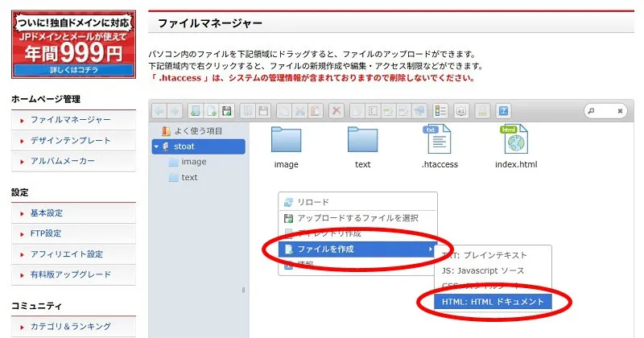The width and height of the screenshot is (644, 338).
Task: Click the upload files floppy-disk icon
Action: [x=226, y=111]
